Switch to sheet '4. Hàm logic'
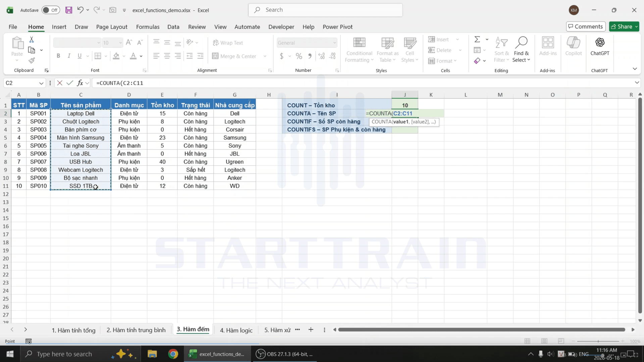Screen dimensions: 644x362 pos(236,330)
